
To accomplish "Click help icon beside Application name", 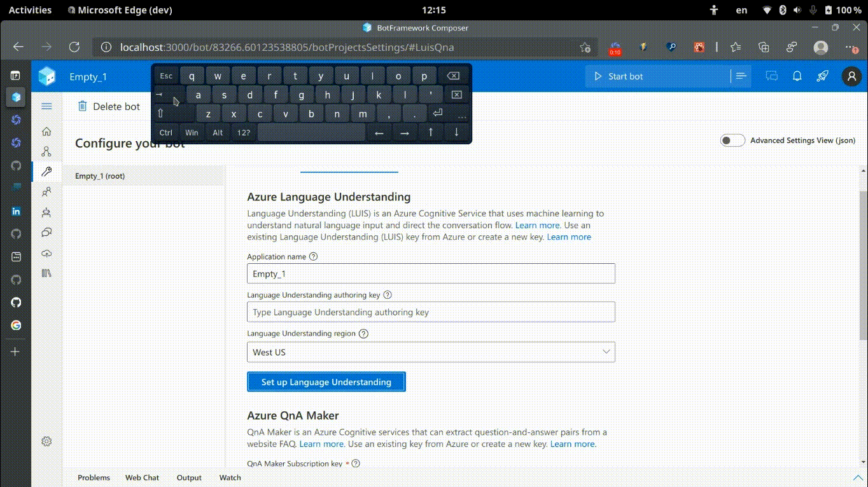I will coord(313,257).
